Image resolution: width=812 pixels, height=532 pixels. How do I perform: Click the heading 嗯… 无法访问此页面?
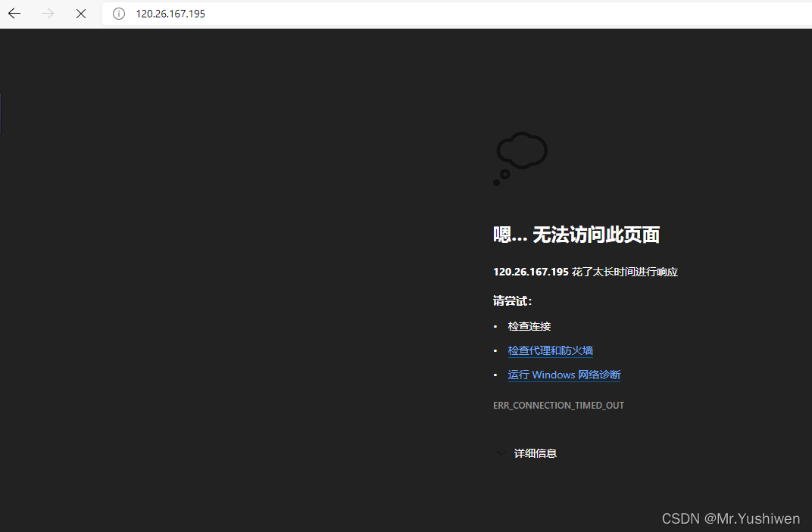[576, 235]
